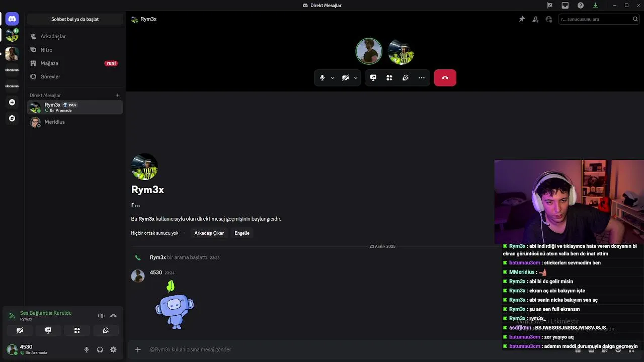Hang up with the red disconnect button

tap(445, 78)
